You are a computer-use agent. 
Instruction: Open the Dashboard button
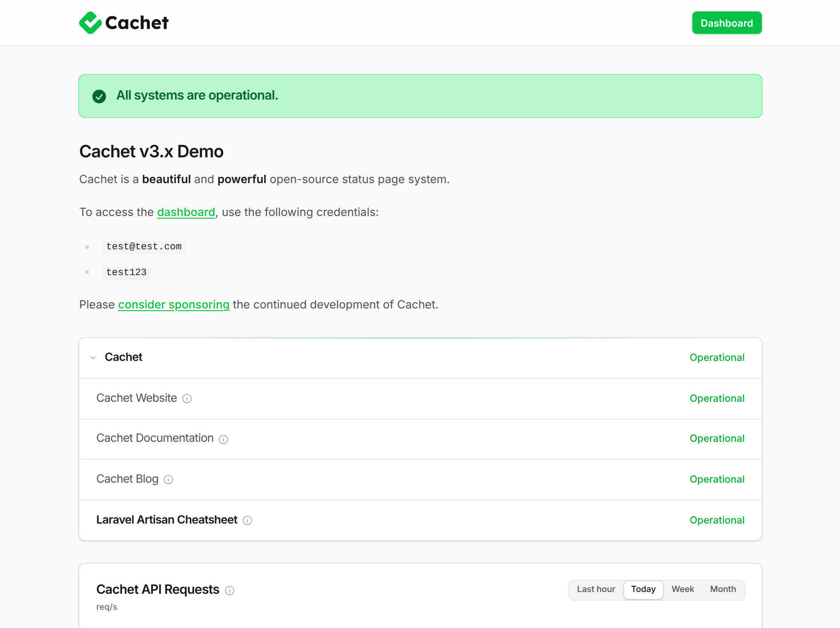click(x=727, y=23)
